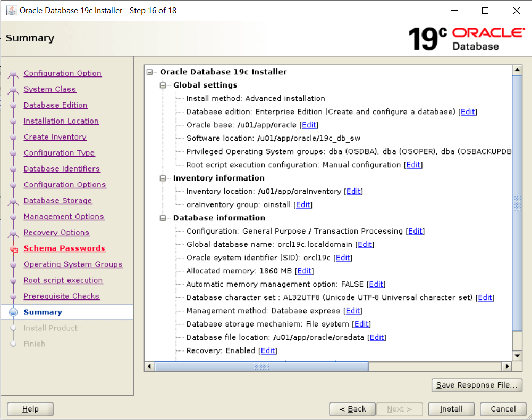Click Save Response File button
532x420 pixels.
[x=477, y=385]
